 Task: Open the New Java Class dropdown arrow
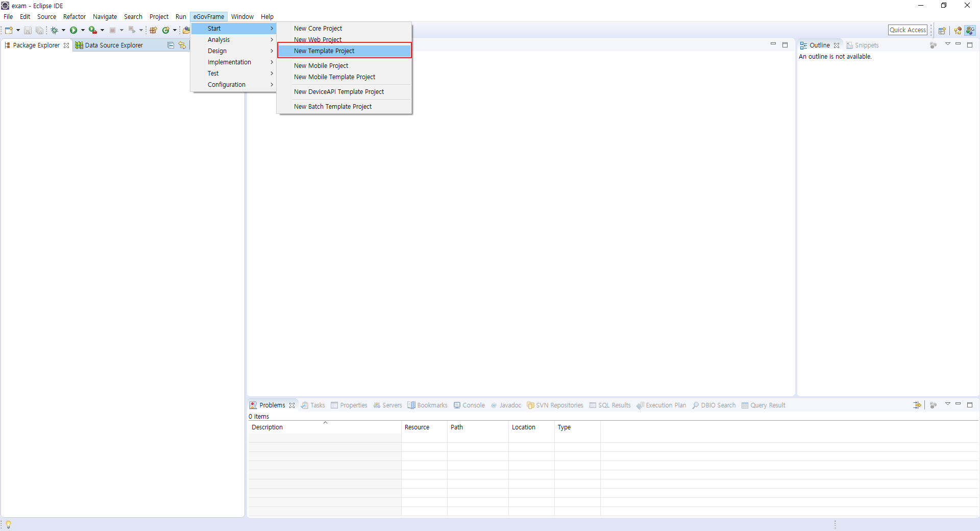[x=175, y=30]
